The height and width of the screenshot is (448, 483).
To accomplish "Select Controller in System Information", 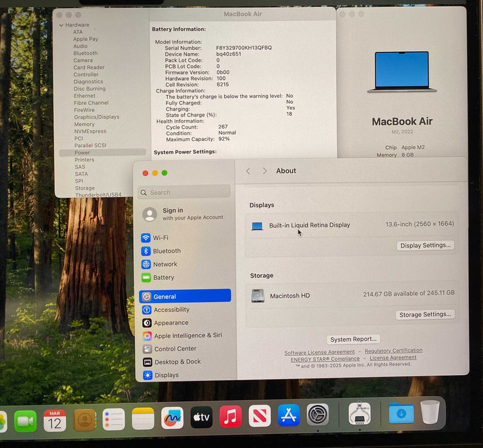I will coord(86,74).
